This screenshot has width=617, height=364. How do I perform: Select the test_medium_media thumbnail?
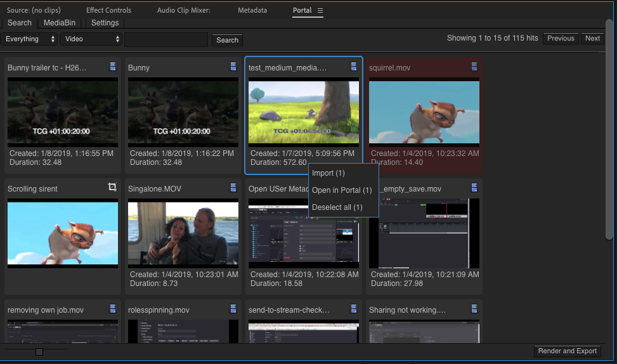pyautogui.click(x=303, y=112)
